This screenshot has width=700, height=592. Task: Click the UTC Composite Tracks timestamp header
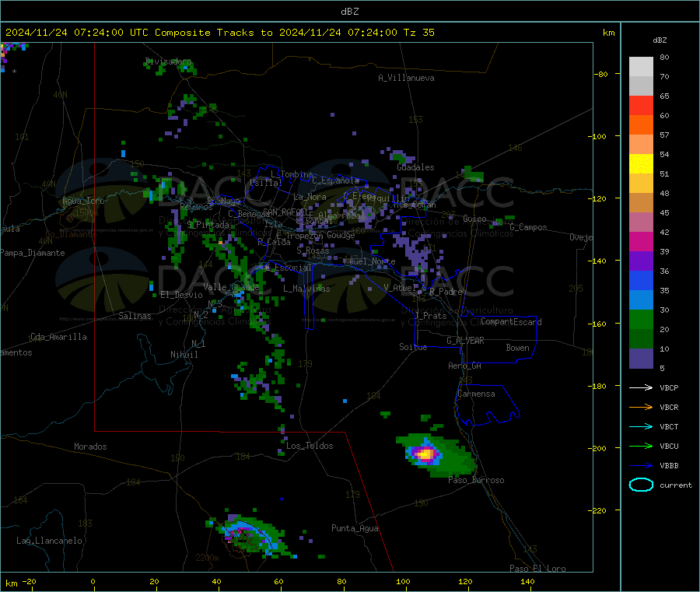point(219,33)
